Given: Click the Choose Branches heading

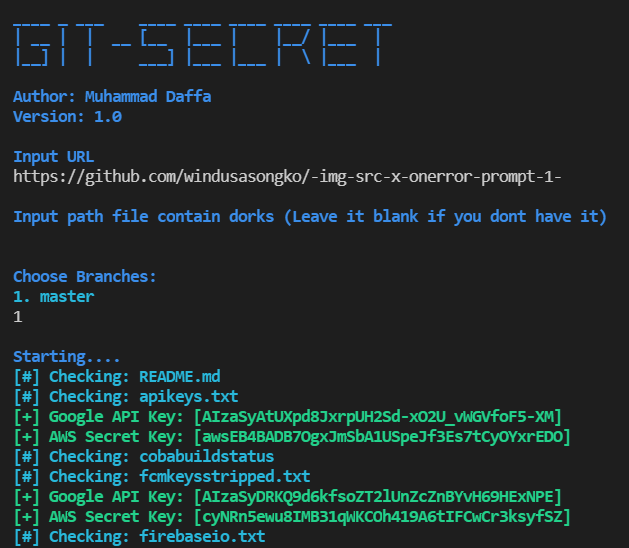Looking at the screenshot, I should (x=85, y=277).
